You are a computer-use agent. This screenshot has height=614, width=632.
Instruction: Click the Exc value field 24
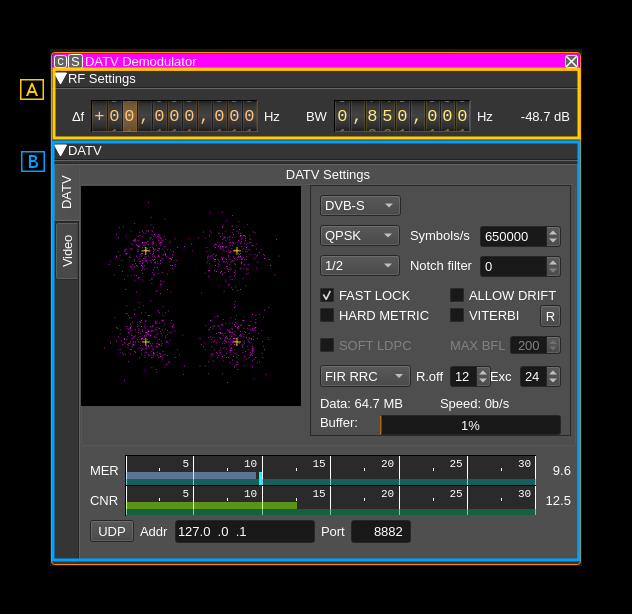(533, 377)
